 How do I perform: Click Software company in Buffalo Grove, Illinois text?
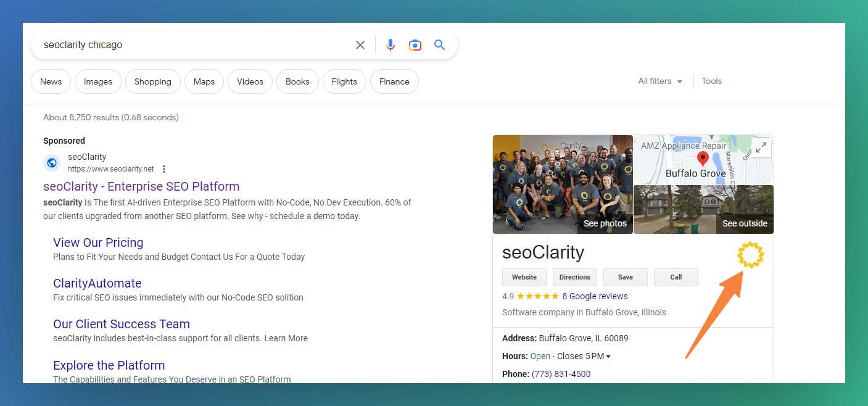[x=584, y=312]
